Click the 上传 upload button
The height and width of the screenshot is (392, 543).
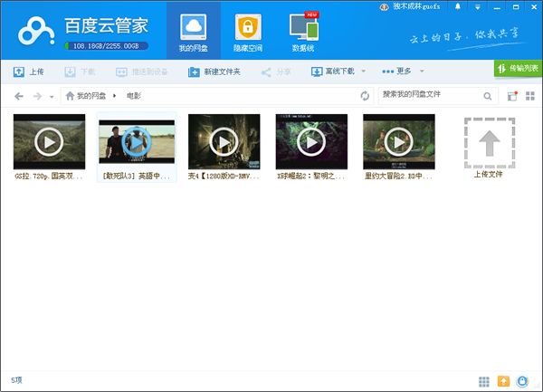point(29,72)
